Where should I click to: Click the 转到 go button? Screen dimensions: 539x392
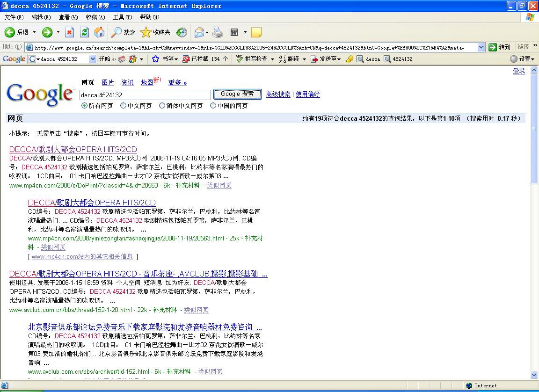500,47
